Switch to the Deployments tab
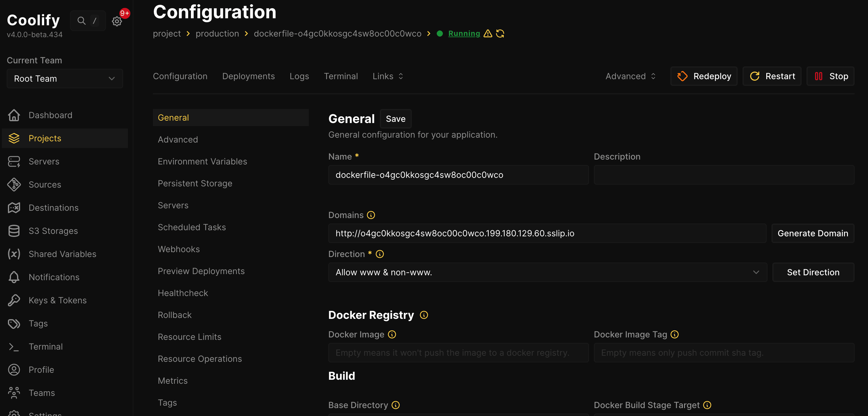 tap(248, 76)
